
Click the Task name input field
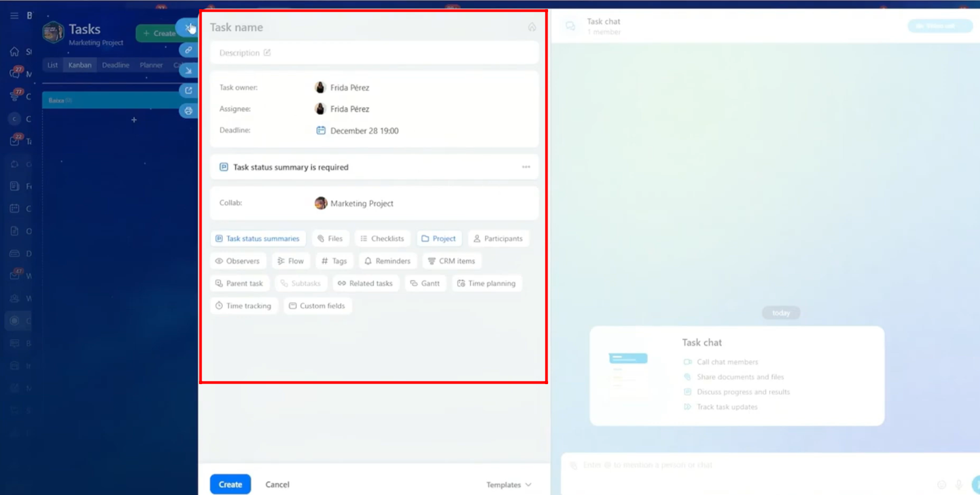tap(361, 27)
